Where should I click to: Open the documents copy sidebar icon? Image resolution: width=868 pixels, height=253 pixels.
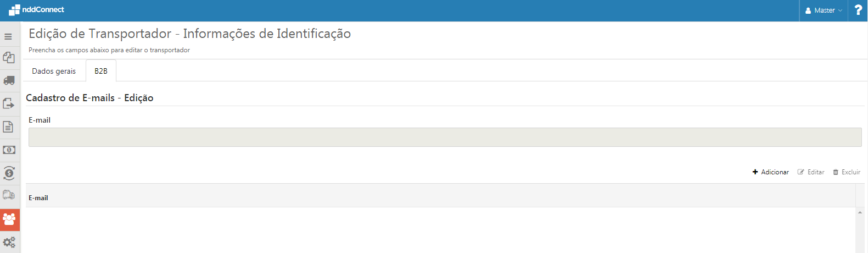coord(9,58)
